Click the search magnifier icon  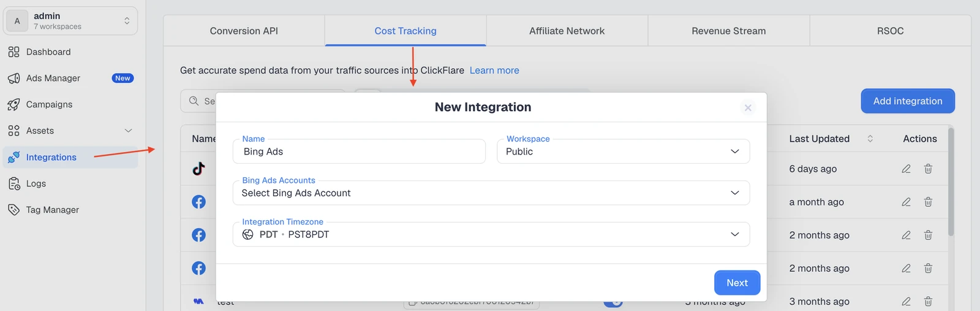click(x=194, y=101)
